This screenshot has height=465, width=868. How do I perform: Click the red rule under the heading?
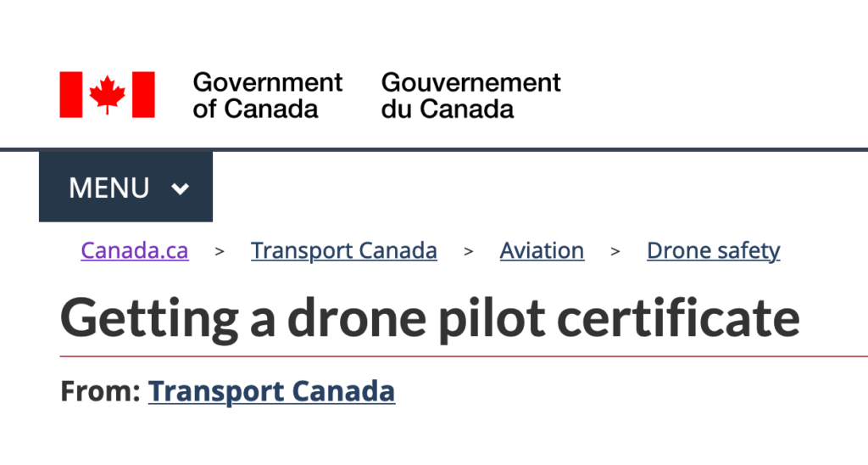(509, 356)
